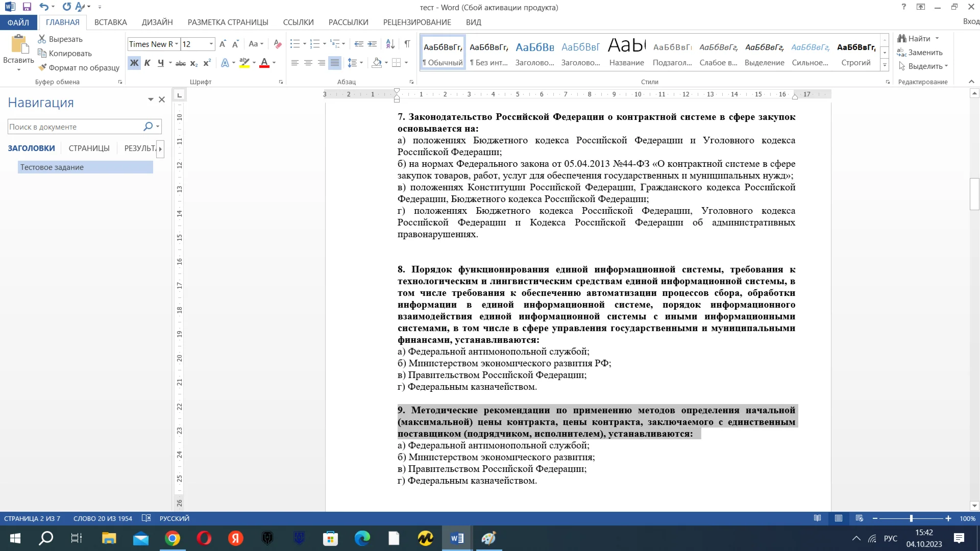This screenshot has width=980, height=551.
Task: Show СТРАНИЦЫ tab in Navigation pane
Action: coord(89,148)
